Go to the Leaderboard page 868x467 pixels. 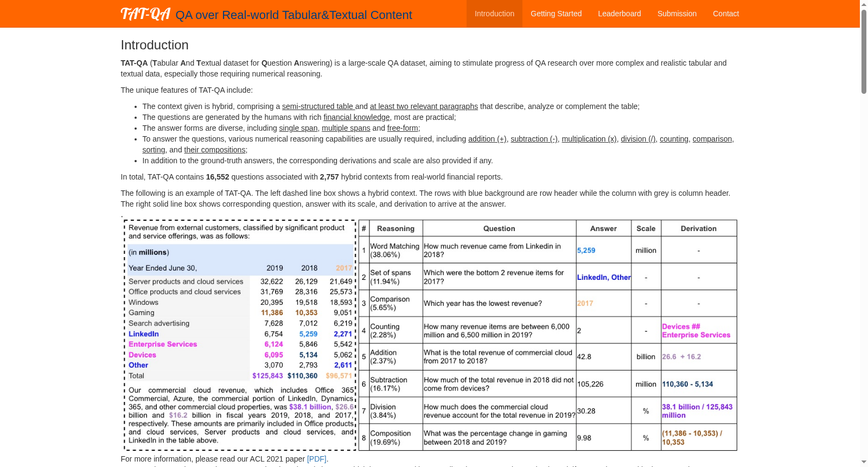coord(620,14)
